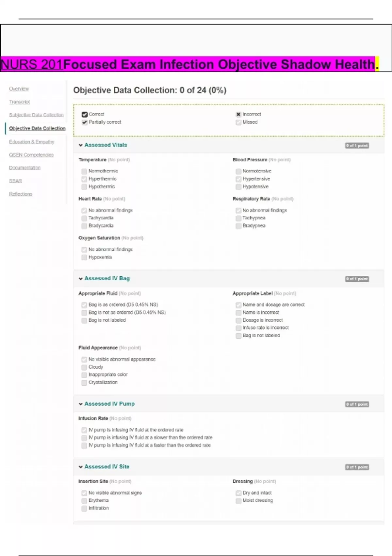Select Erythema under Insertion Site
This screenshot has height=556, width=392.
(x=84, y=500)
